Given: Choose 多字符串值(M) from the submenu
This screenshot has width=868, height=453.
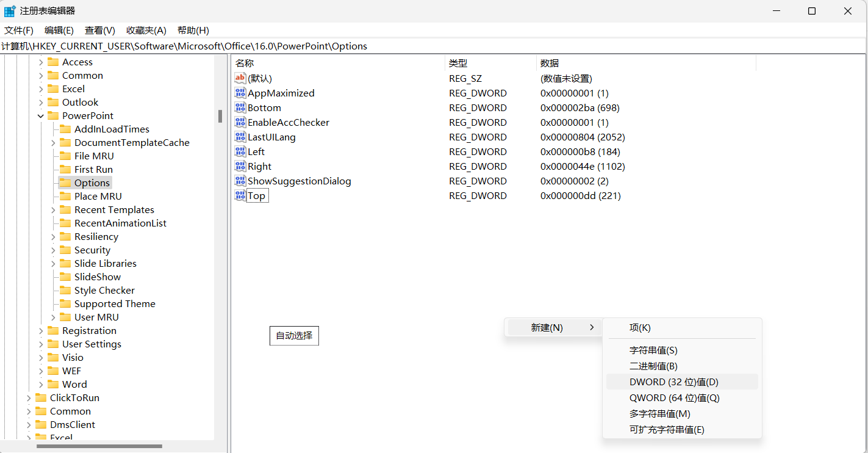Looking at the screenshot, I should click(x=682, y=413).
